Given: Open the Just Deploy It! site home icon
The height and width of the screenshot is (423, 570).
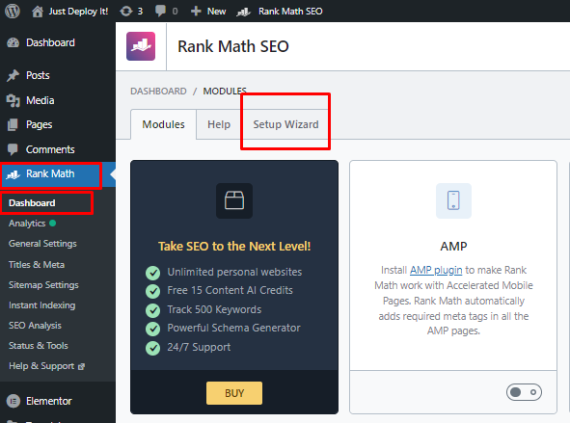Looking at the screenshot, I should [37, 11].
